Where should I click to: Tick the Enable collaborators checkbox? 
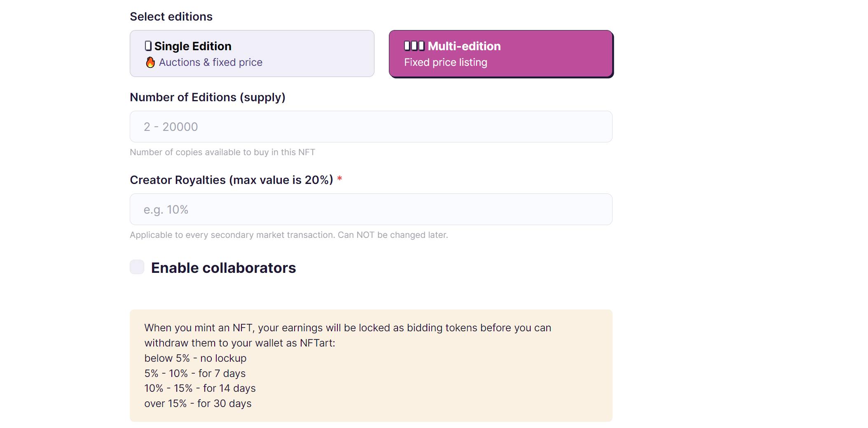pyautogui.click(x=137, y=267)
